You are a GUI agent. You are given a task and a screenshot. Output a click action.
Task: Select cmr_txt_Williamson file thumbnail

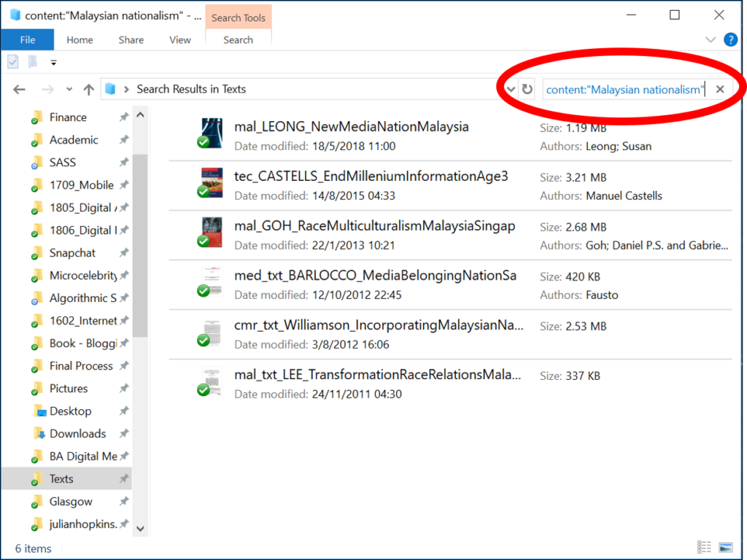tap(212, 332)
